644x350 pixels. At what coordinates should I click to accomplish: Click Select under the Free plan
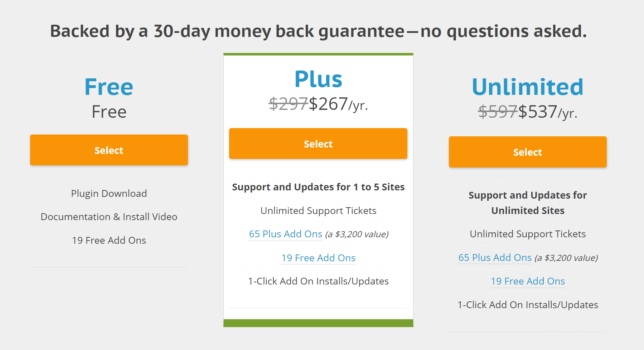pyautogui.click(x=109, y=150)
